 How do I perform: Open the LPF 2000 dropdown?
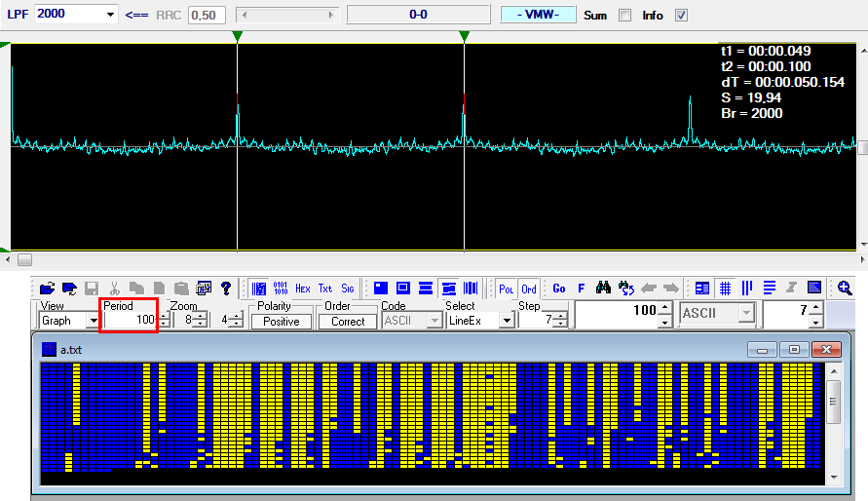click(x=110, y=15)
